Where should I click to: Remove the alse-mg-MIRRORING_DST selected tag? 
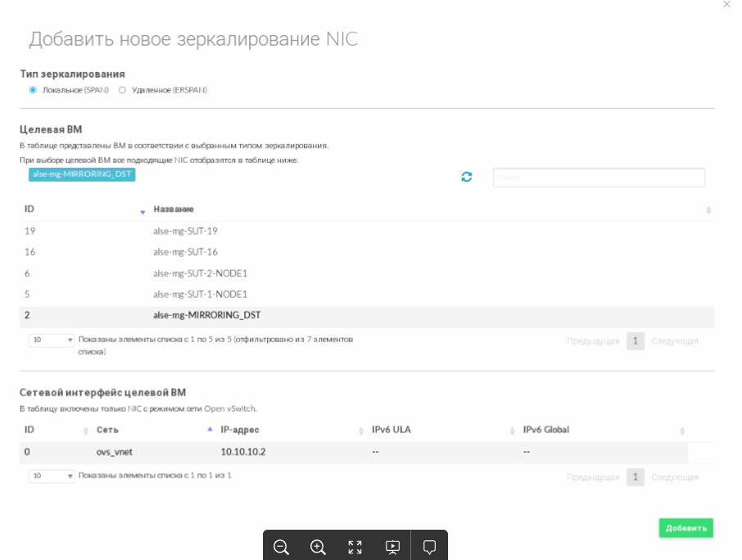82,174
